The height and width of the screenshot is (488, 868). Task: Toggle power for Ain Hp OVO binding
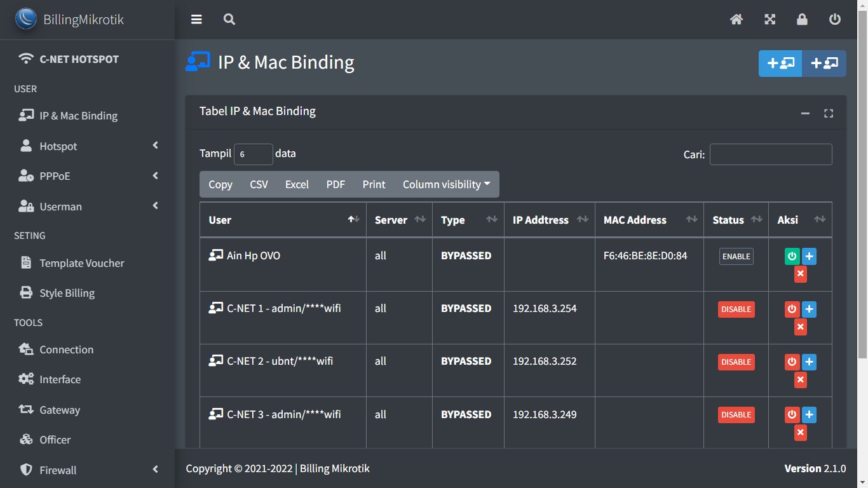[x=792, y=257]
